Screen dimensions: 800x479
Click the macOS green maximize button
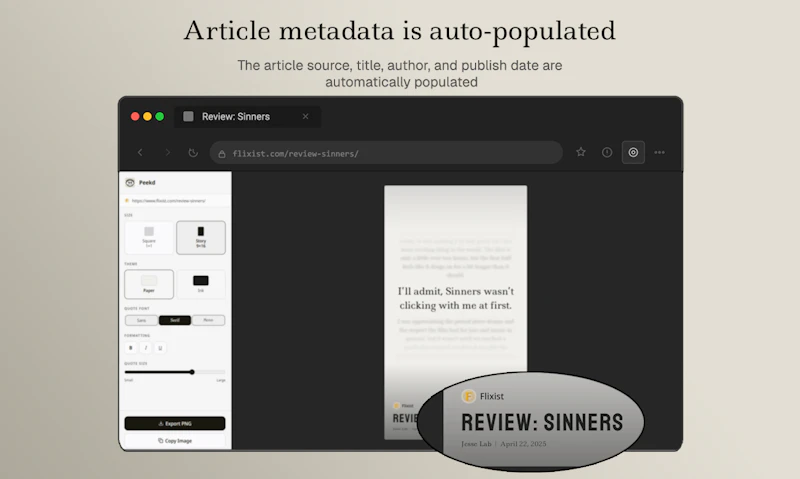click(160, 116)
